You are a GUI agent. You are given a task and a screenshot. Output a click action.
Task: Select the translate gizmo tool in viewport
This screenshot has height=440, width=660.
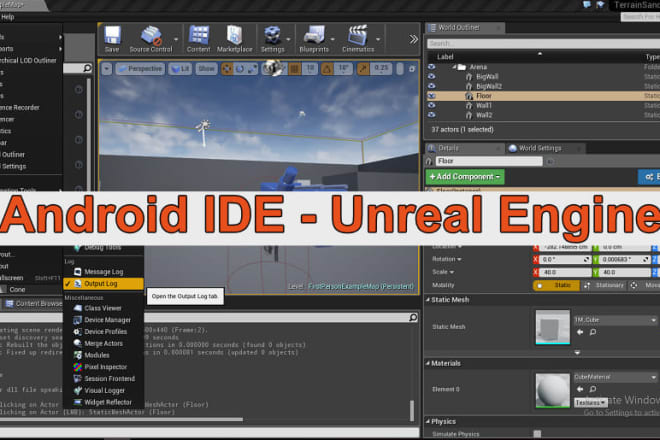point(227,69)
